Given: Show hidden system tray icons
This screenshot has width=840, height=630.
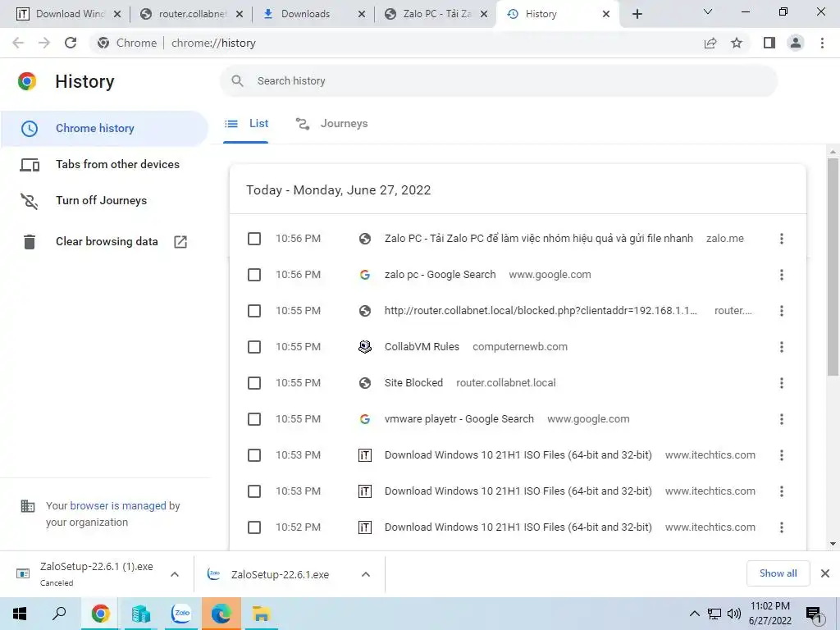Looking at the screenshot, I should [694, 614].
